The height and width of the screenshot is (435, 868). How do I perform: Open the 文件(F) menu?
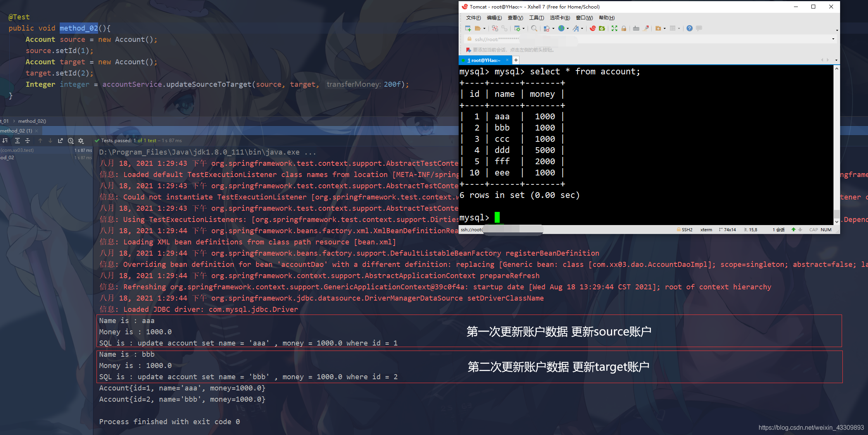tap(473, 18)
